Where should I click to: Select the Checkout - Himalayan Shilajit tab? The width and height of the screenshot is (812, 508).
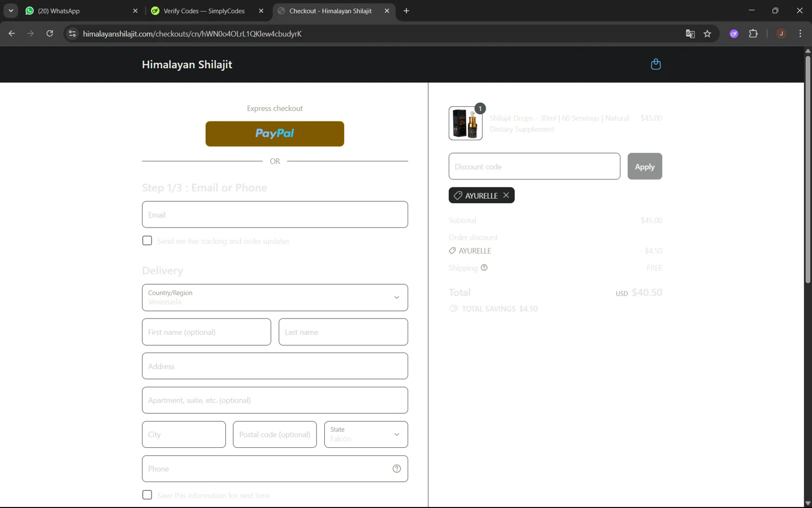(330, 11)
